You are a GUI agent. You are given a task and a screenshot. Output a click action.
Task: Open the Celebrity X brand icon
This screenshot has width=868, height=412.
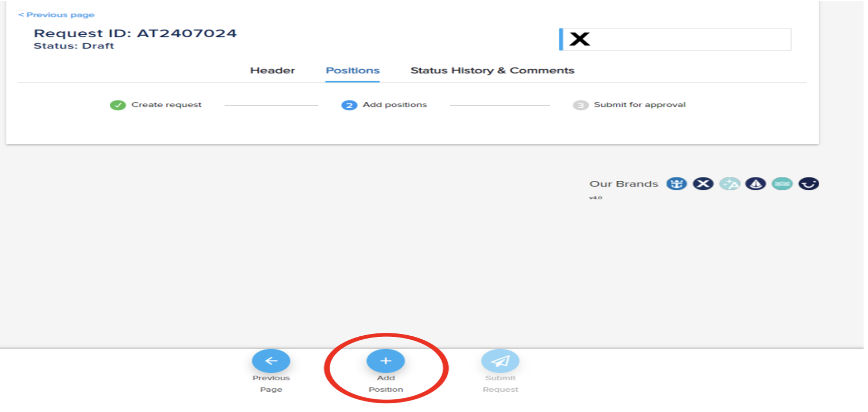pos(703,183)
